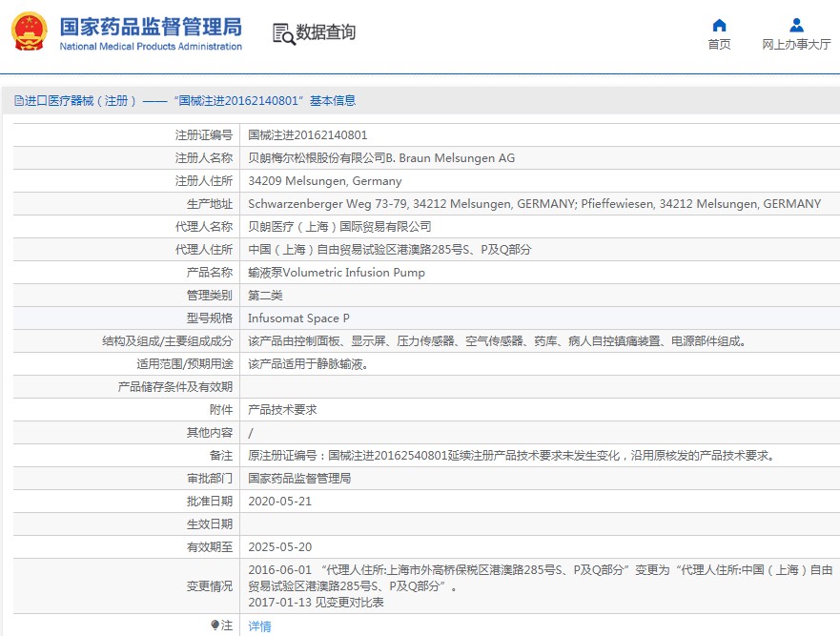Click the document icon before 进口医疗器械
Image resolution: width=840 pixels, height=636 pixels.
[19, 101]
